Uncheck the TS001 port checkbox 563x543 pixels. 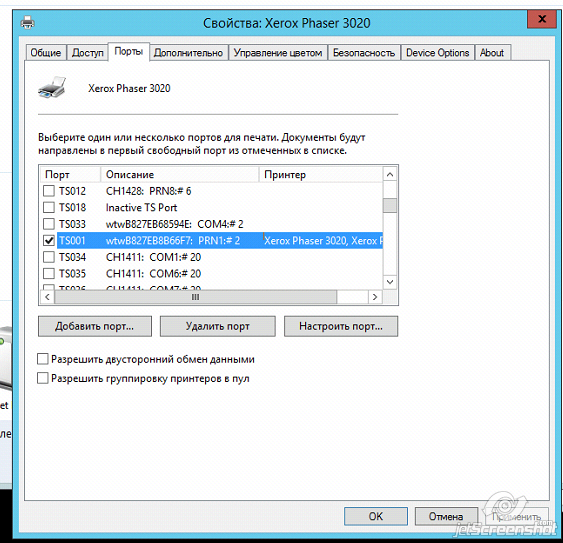48,240
